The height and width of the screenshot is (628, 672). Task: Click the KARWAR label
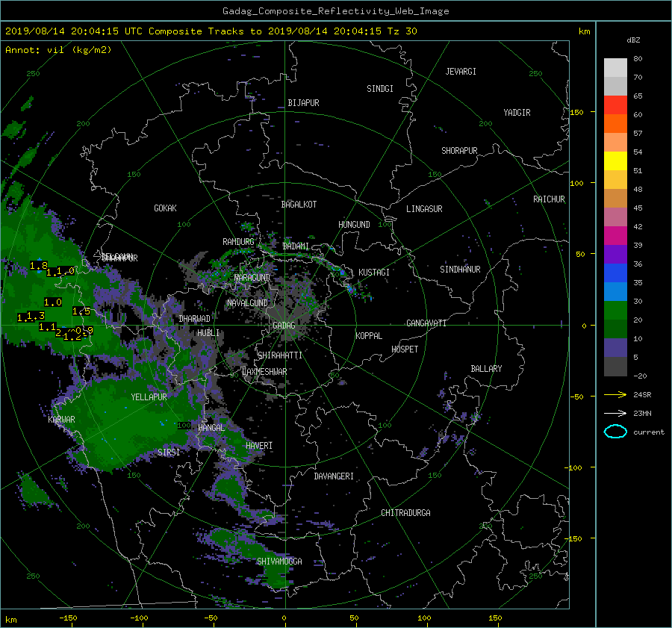tap(61, 419)
